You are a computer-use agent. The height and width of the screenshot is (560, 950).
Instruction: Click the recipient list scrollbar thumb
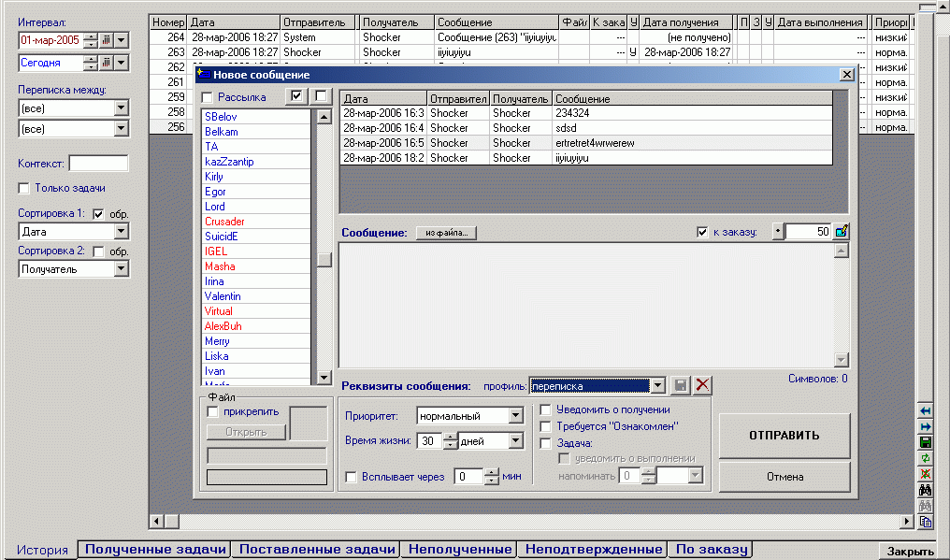324,259
